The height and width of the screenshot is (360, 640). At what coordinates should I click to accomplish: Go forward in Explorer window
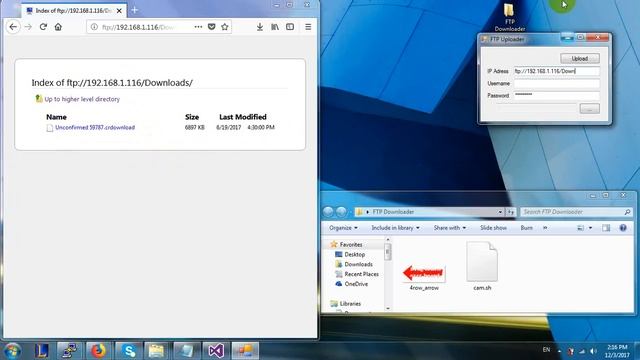coord(342,212)
